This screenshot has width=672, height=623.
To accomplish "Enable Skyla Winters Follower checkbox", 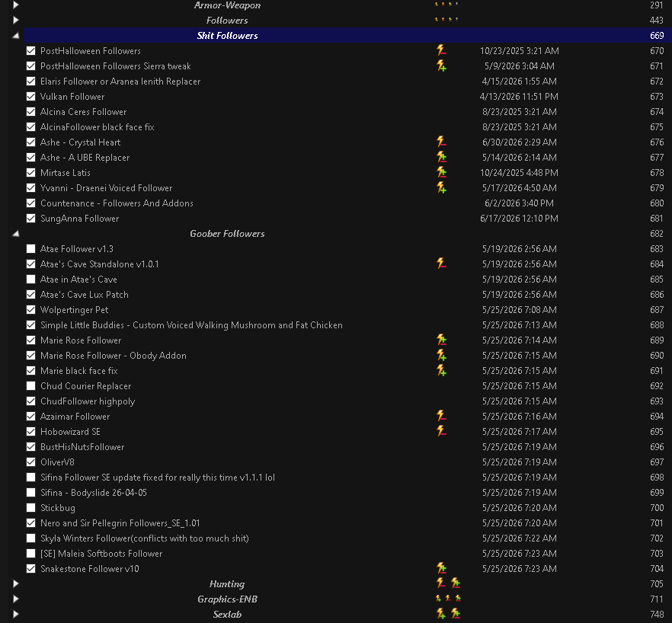I will pyautogui.click(x=30, y=538).
